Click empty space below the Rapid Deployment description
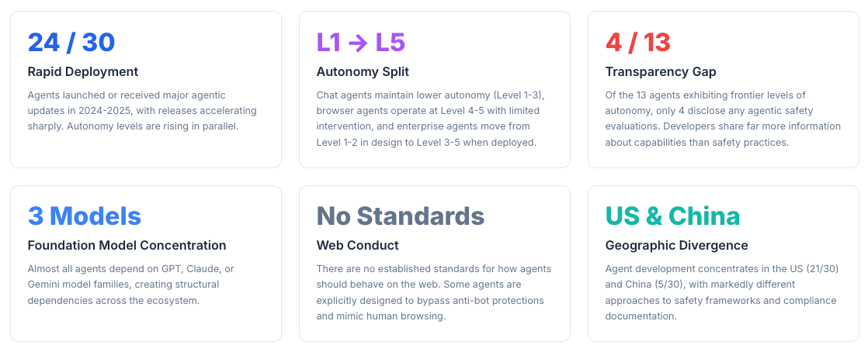 click(145, 151)
